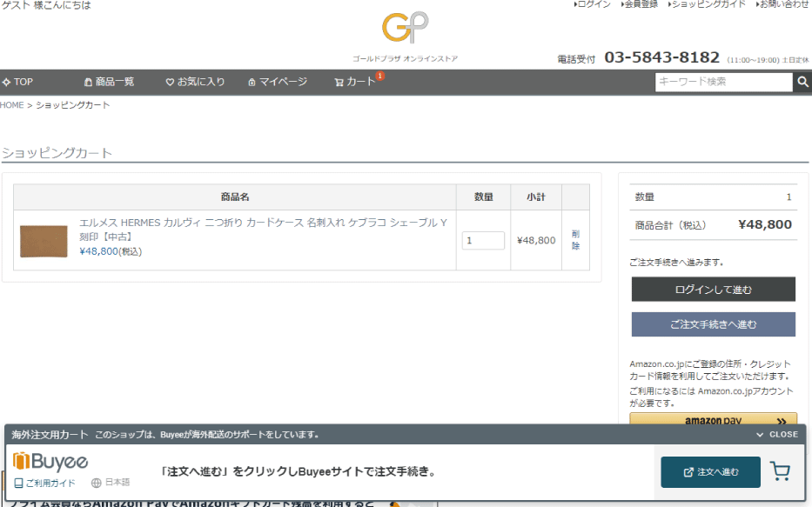Image resolution: width=812 pixels, height=507 pixels.
Task: Collapse the Buyee banner with CLOSE
Action: [776, 434]
